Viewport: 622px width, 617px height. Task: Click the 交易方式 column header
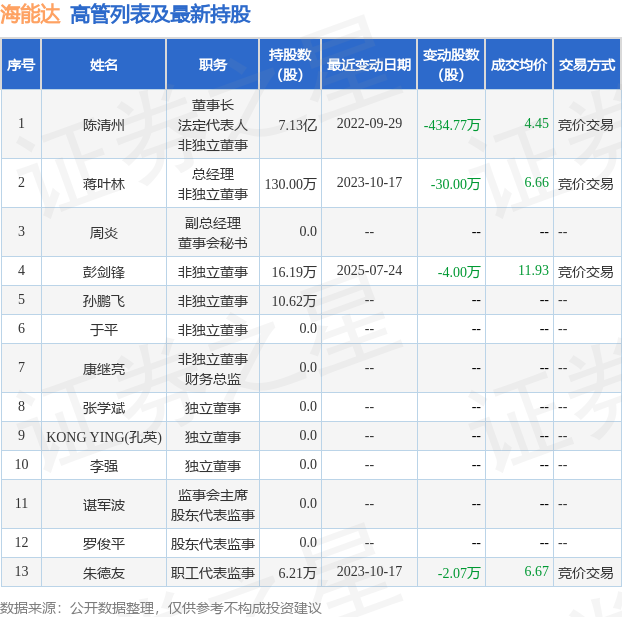pos(587,64)
